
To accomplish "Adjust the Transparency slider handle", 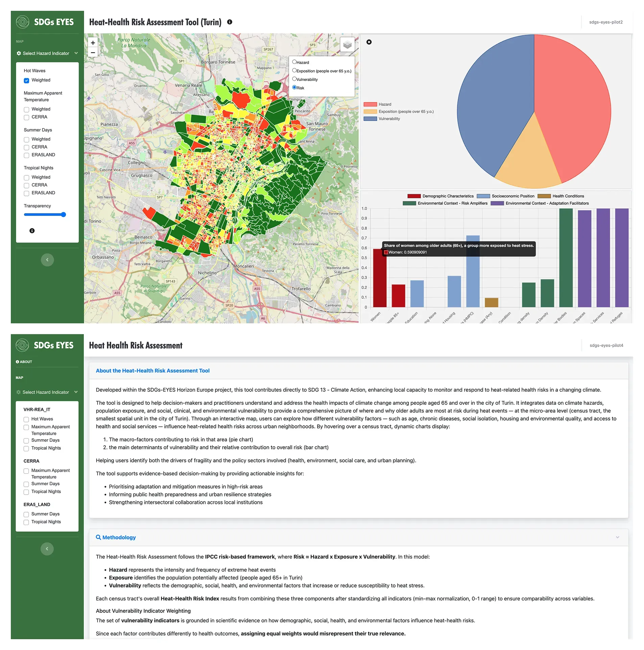I will (x=63, y=215).
